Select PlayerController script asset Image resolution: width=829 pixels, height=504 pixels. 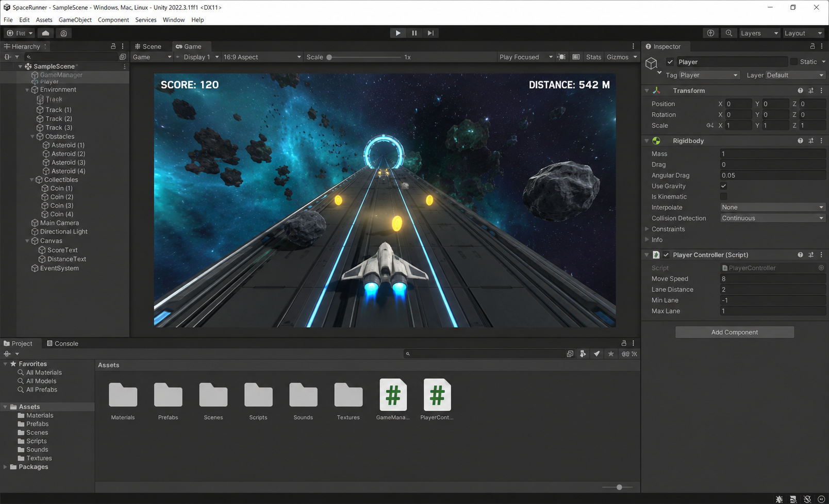pyautogui.click(x=437, y=400)
